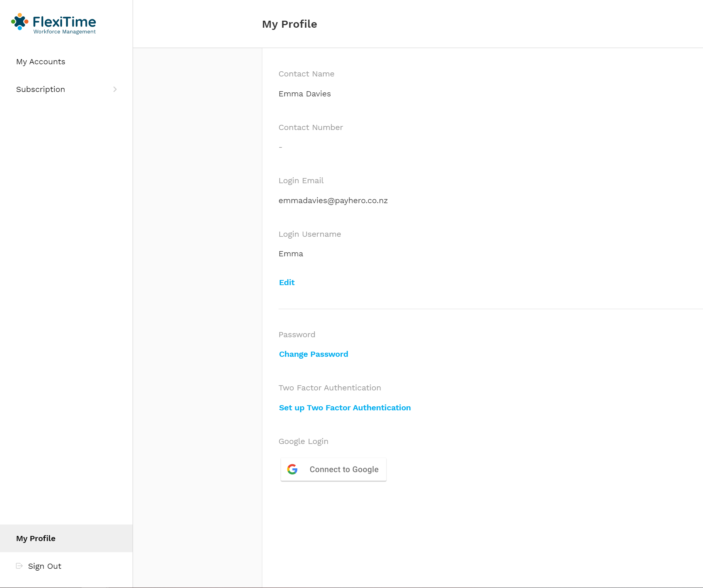Click the Password label
The width and height of the screenshot is (703, 588).
point(297,335)
